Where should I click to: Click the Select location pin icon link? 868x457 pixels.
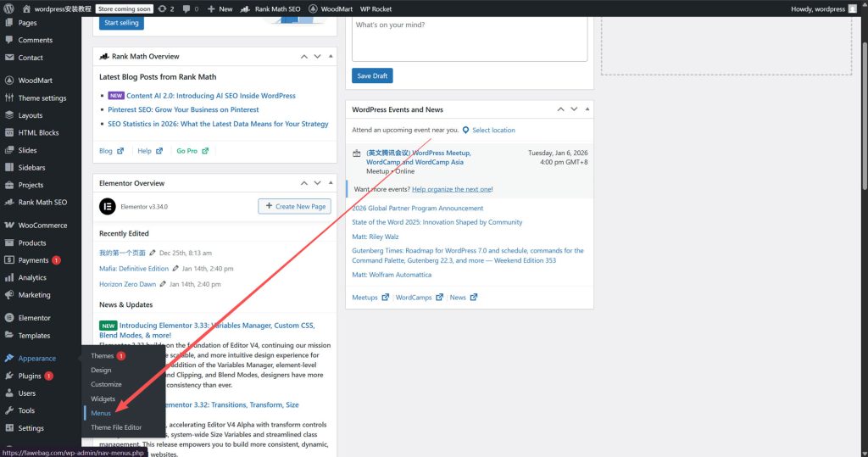(x=466, y=130)
